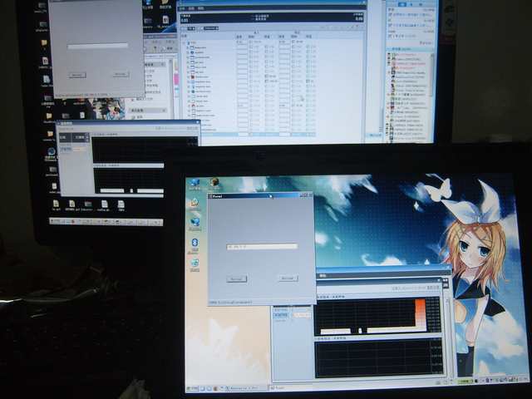Viewport: 532px width, 399px height.
Task: Click the Start button on the lower monitor's taskbar
Action: 192,388
